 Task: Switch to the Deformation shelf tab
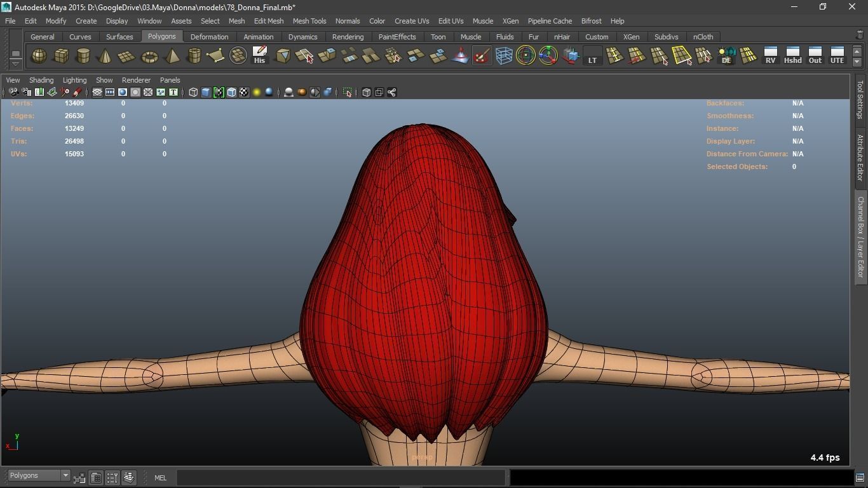[209, 37]
